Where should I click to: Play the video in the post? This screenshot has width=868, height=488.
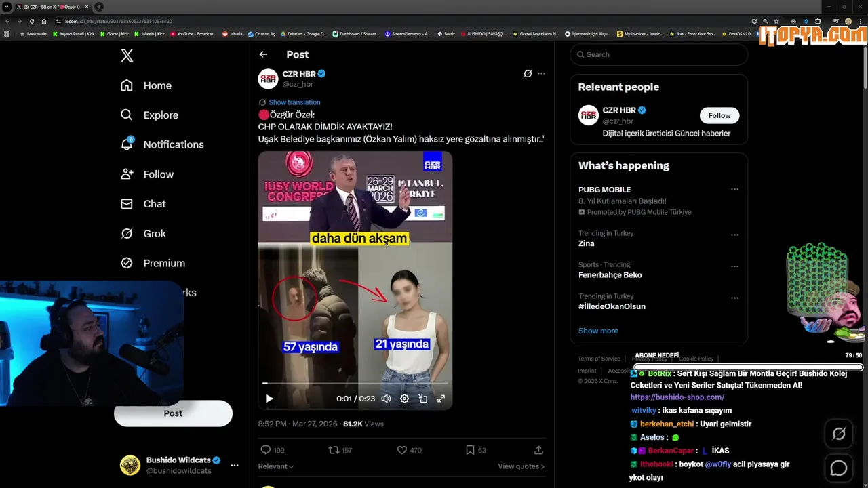269,399
